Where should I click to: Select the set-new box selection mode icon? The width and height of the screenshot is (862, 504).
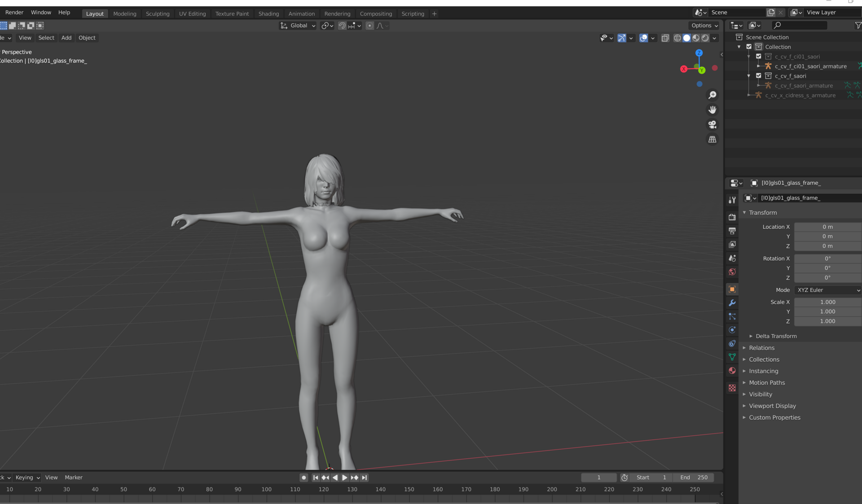click(x=4, y=26)
